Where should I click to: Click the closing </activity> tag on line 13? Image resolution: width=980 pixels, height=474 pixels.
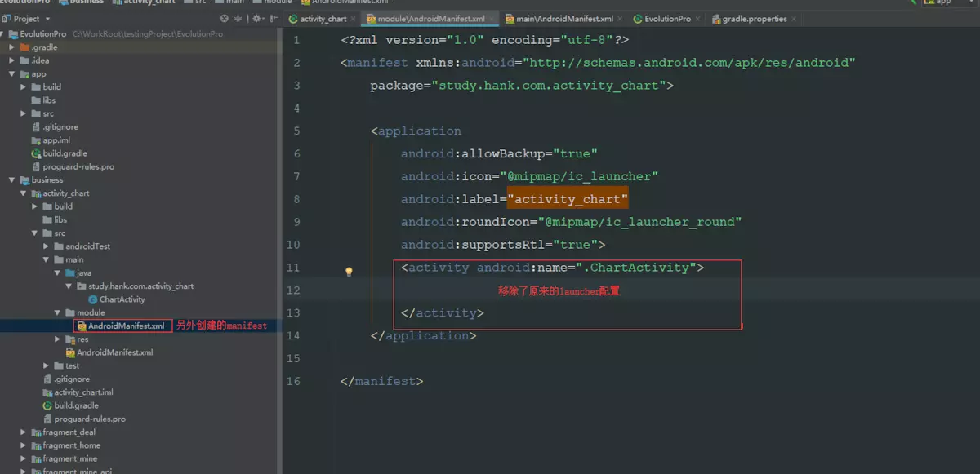point(443,313)
